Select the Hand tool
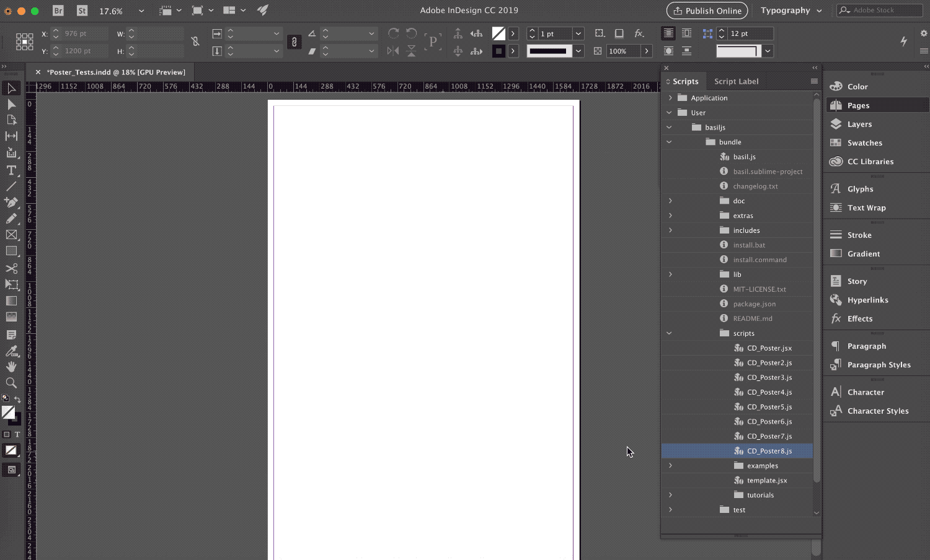The height and width of the screenshot is (560, 930). tap(11, 367)
